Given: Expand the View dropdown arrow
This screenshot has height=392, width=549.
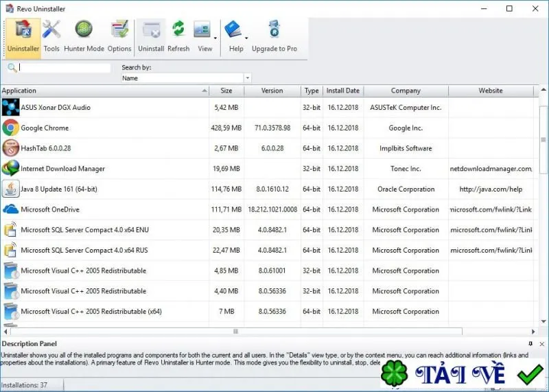Looking at the screenshot, I should [215, 38].
